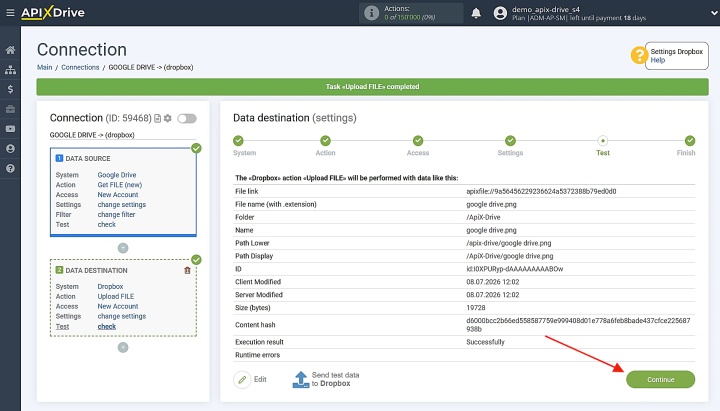Select the Client Modified date value
The image size is (720, 411).
tap(493, 282)
